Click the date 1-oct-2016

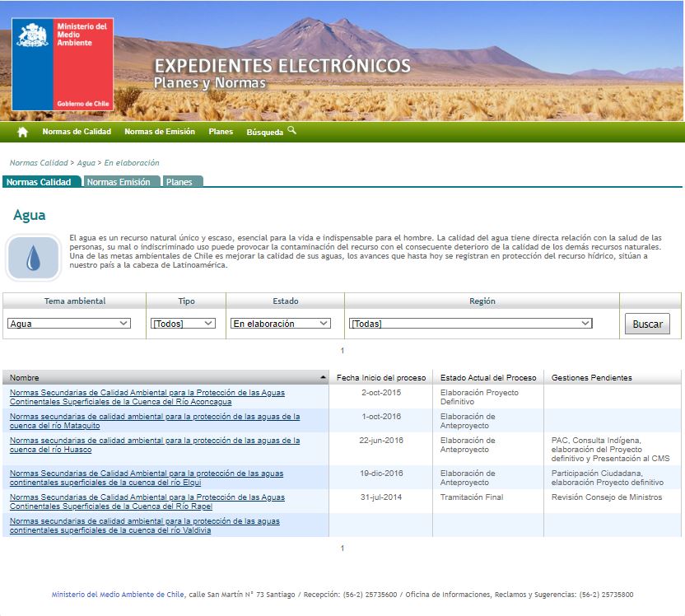[x=381, y=417]
